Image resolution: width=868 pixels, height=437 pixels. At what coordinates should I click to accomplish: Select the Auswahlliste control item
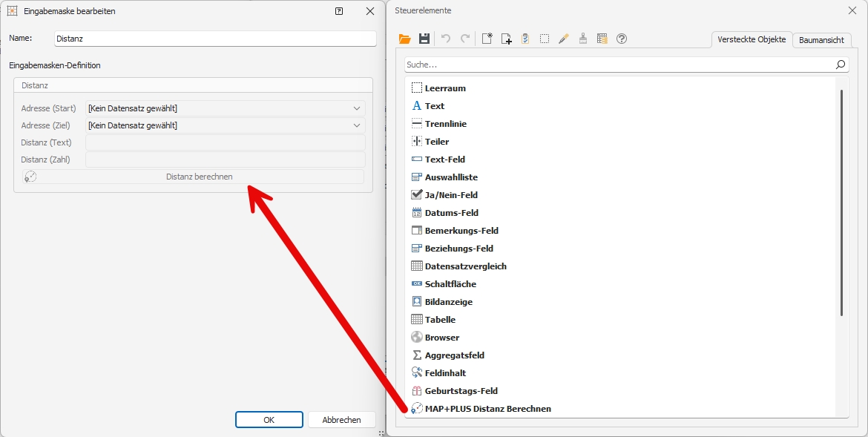click(x=451, y=177)
